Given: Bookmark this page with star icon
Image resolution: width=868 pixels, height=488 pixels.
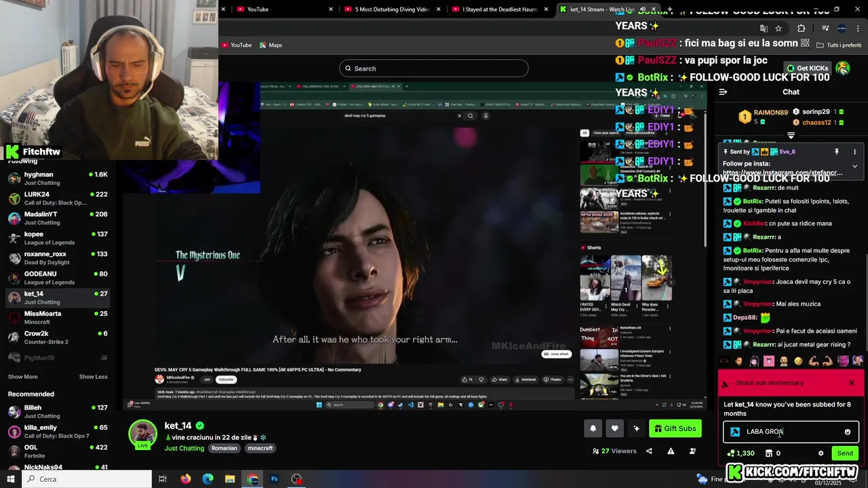Looking at the screenshot, I should tap(778, 28).
